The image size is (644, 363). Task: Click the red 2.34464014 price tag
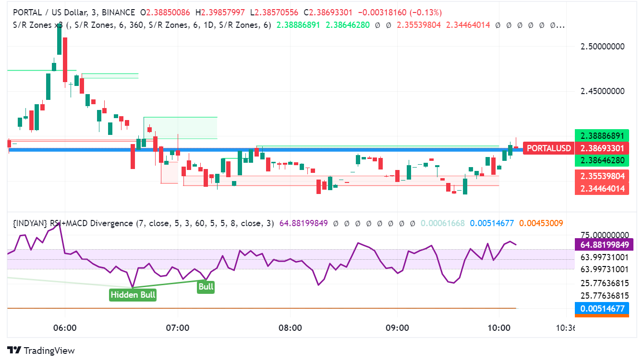(602, 189)
